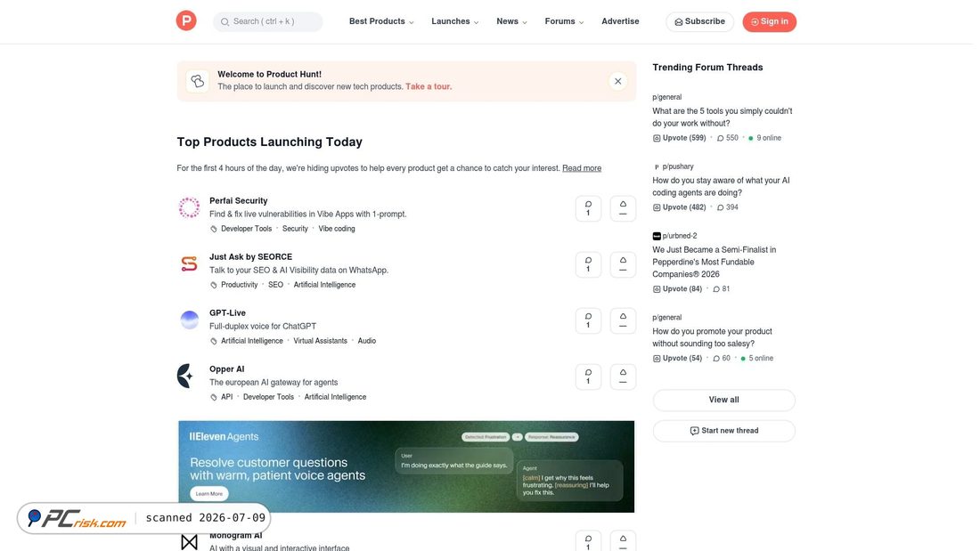Screen dimensions: 980x551
Task: View 394 comments on coding agents thread
Action: 728,207
